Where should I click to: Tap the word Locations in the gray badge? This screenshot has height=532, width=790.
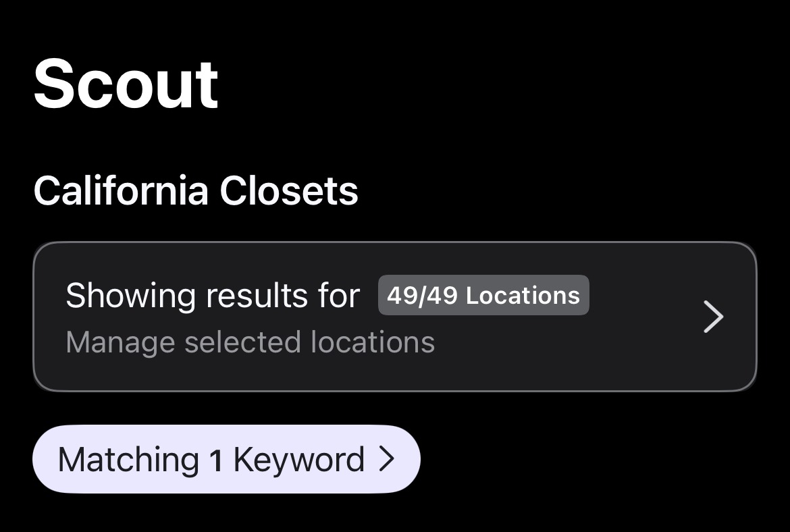point(523,296)
